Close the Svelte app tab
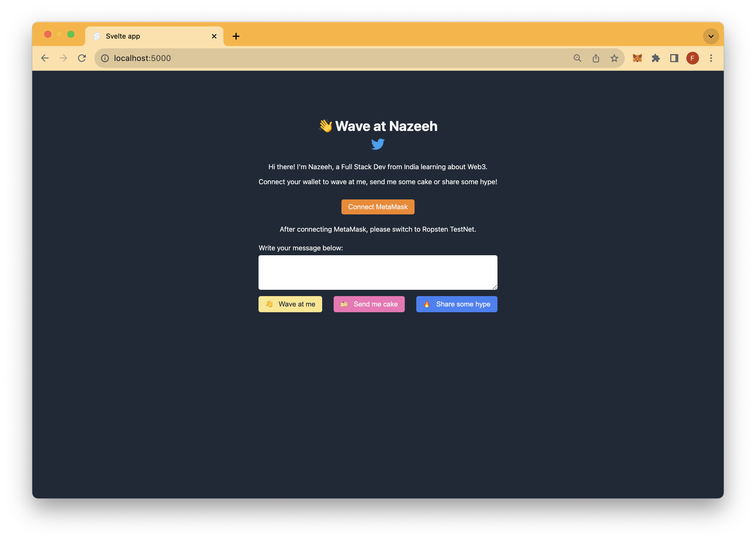The width and height of the screenshot is (756, 541). (214, 36)
